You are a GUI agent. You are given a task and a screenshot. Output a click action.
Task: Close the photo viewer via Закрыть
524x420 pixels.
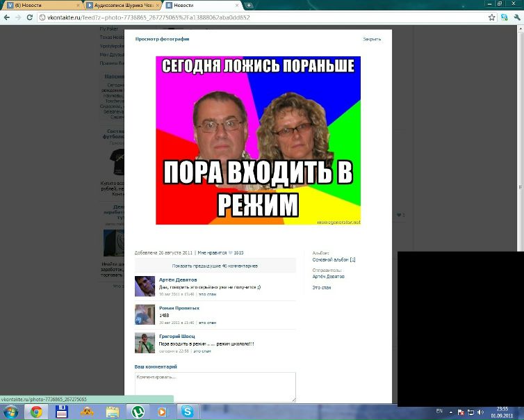tap(371, 39)
